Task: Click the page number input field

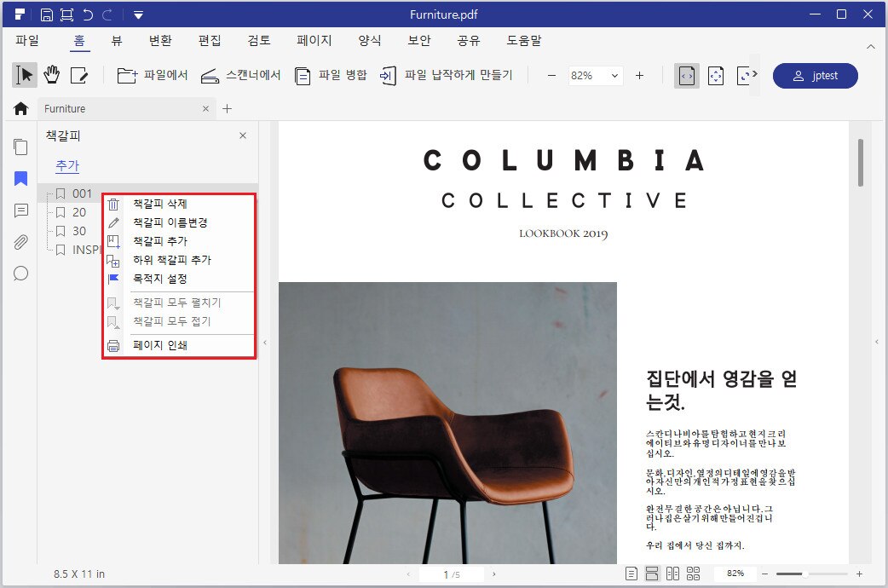Action: pos(452,574)
